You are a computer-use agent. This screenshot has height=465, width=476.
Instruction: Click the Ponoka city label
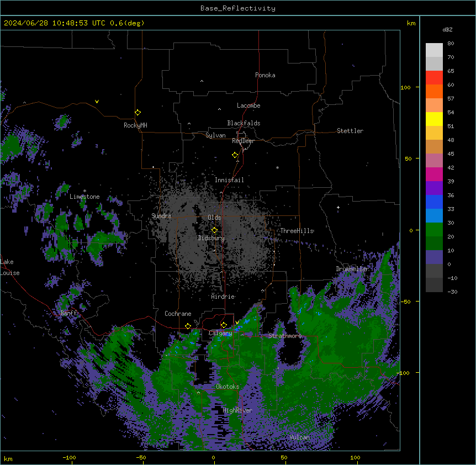click(265, 75)
